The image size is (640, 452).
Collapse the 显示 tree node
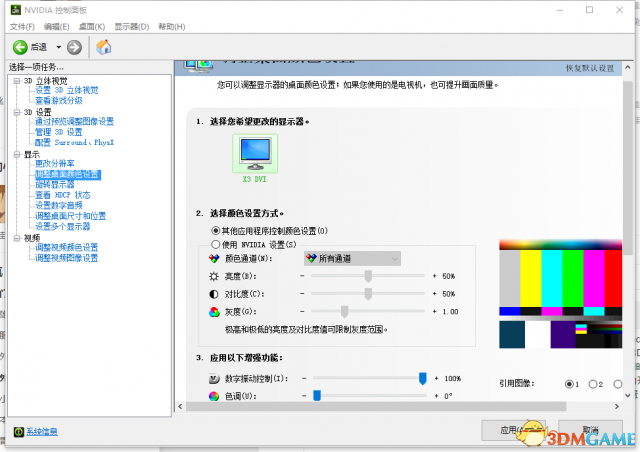pos(17,154)
